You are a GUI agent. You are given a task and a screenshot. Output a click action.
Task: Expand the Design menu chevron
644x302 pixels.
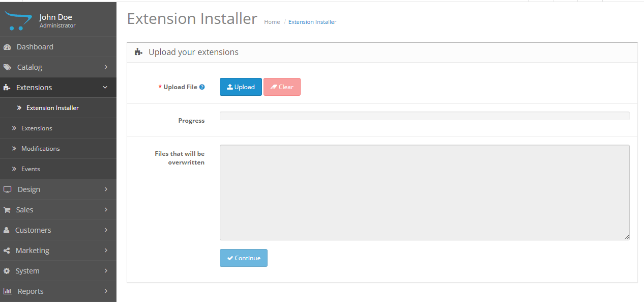pyautogui.click(x=106, y=189)
